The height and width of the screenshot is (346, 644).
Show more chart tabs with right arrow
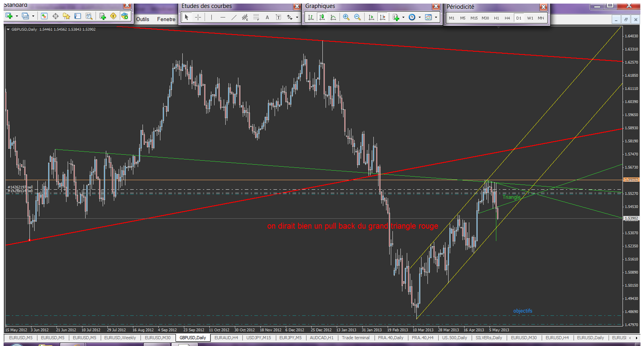pyautogui.click(x=636, y=338)
